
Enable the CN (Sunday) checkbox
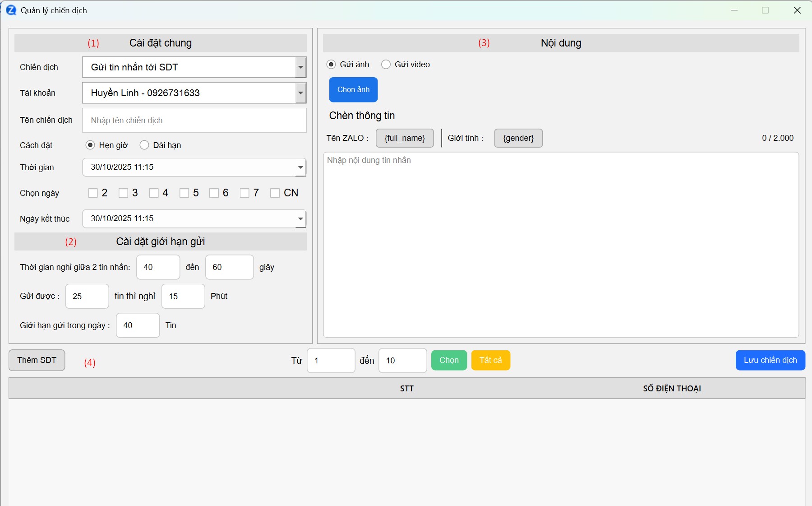(x=275, y=193)
